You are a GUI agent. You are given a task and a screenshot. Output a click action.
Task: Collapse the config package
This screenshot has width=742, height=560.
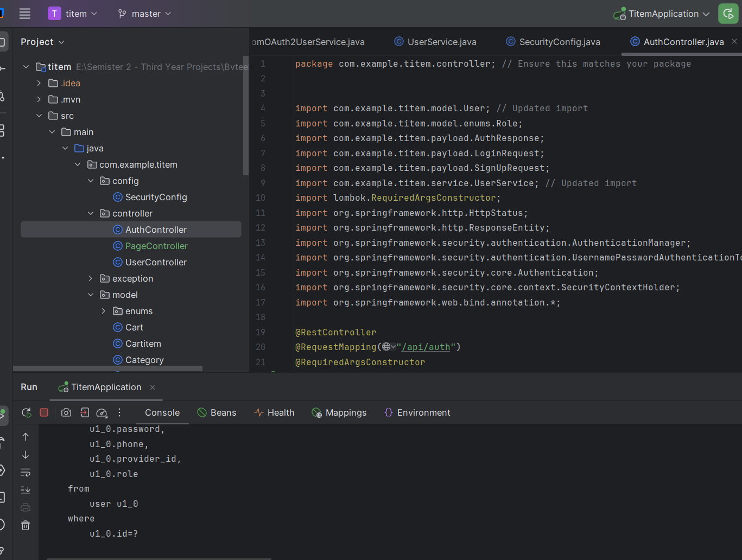[x=91, y=181]
